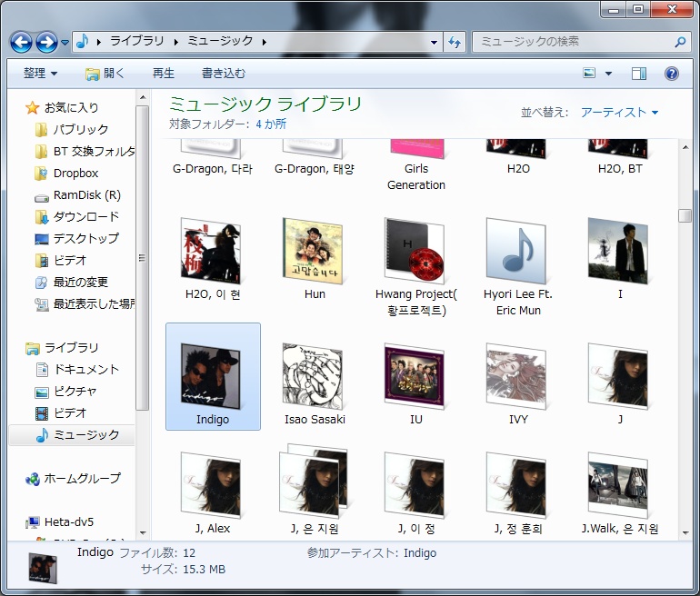Edit 参加アーティスト Indigo value in details pane
The width and height of the screenshot is (700, 596).
tap(420, 552)
